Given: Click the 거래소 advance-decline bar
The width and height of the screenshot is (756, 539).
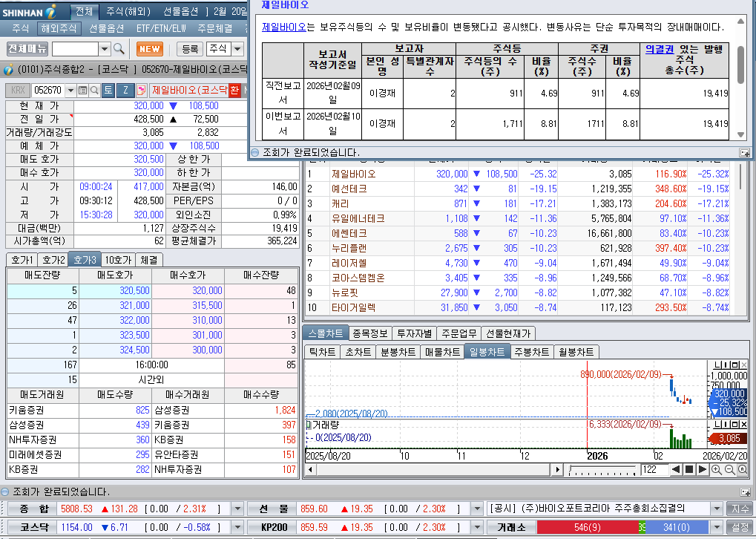Looking at the screenshot, I should pyautogui.click(x=622, y=527).
